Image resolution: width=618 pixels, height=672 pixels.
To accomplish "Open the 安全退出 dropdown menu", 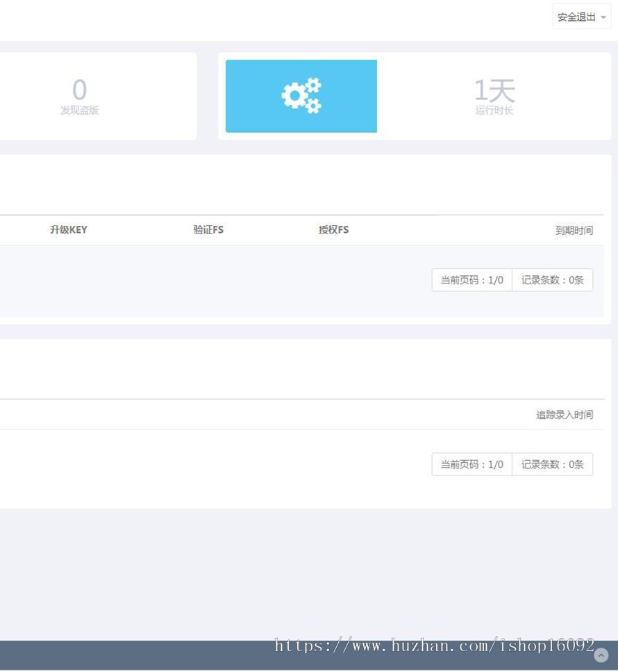I will (x=582, y=17).
